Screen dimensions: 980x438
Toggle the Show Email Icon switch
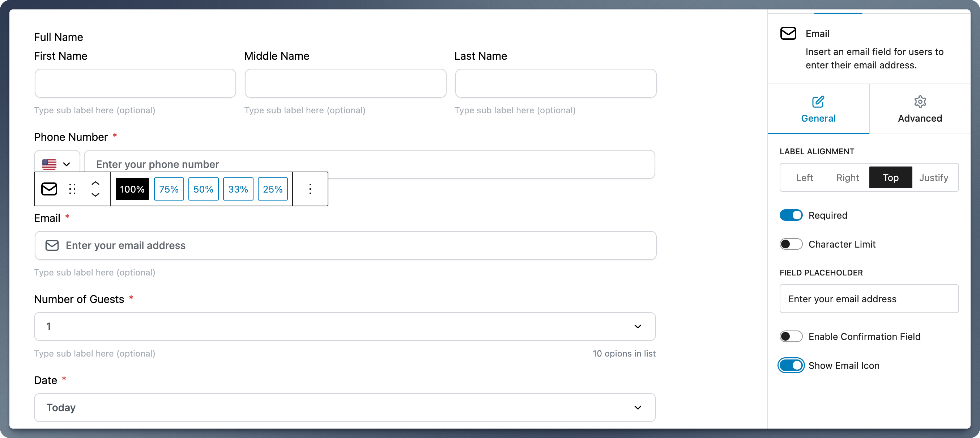pyautogui.click(x=791, y=365)
